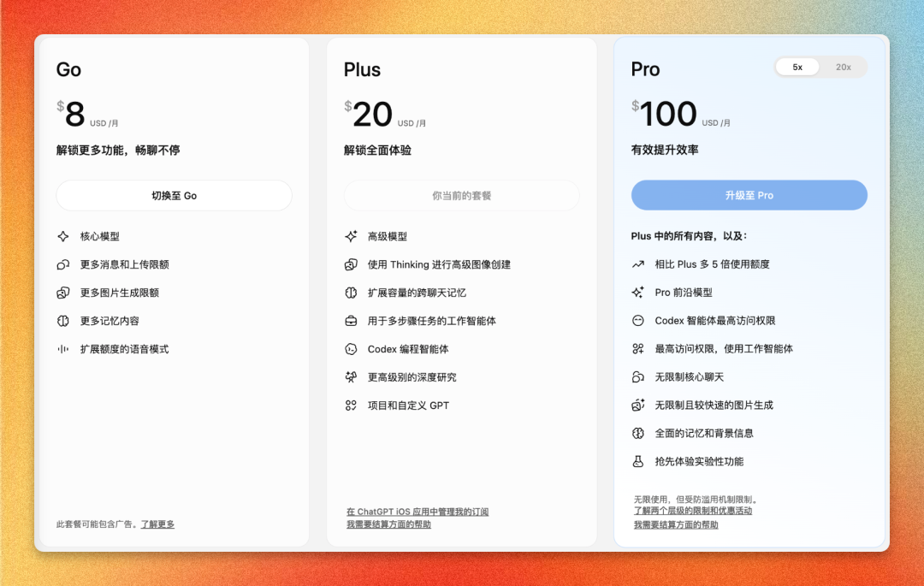The image size is (924, 586).
Task: Click the grid icon beside 项目和自定义 GPT
Action: (x=351, y=405)
